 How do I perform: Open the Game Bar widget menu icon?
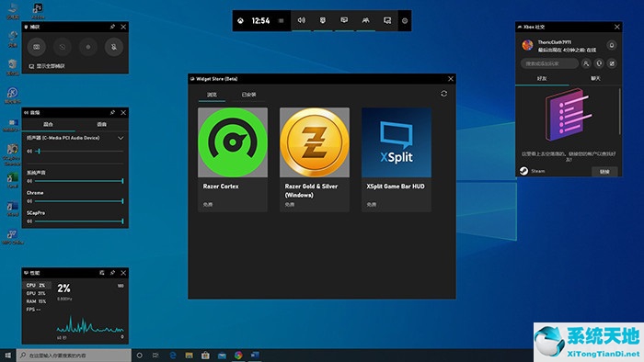point(281,20)
